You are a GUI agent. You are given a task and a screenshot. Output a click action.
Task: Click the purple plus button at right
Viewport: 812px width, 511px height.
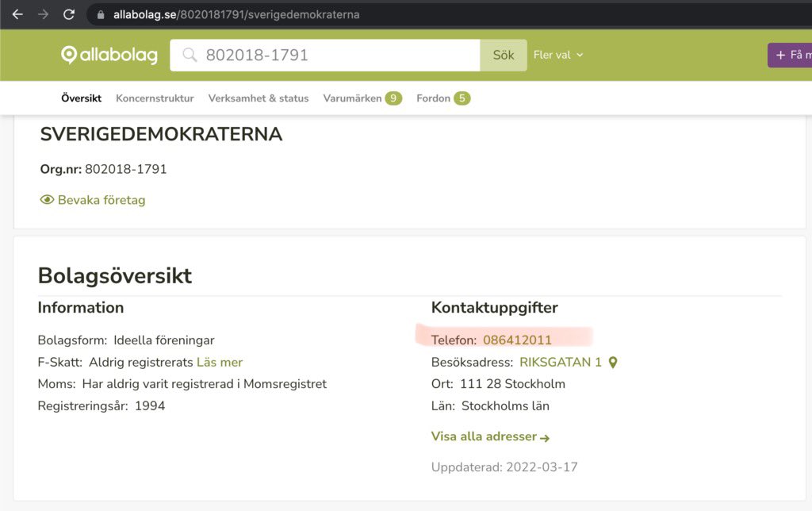click(x=790, y=55)
